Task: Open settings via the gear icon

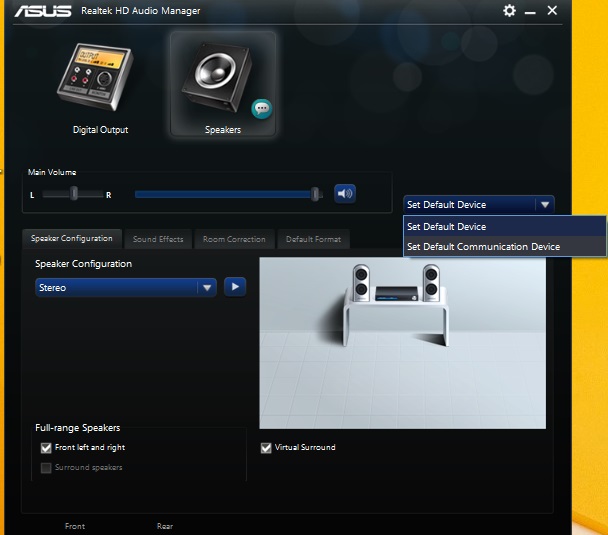Action: coord(509,10)
